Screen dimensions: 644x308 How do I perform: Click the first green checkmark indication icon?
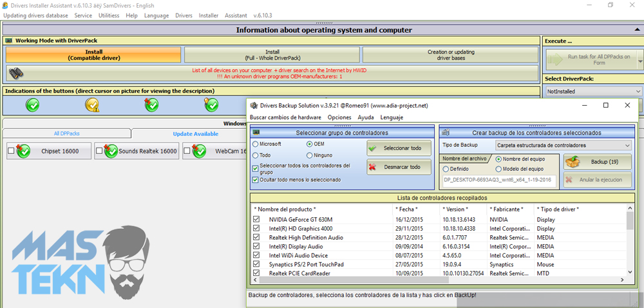point(32,106)
